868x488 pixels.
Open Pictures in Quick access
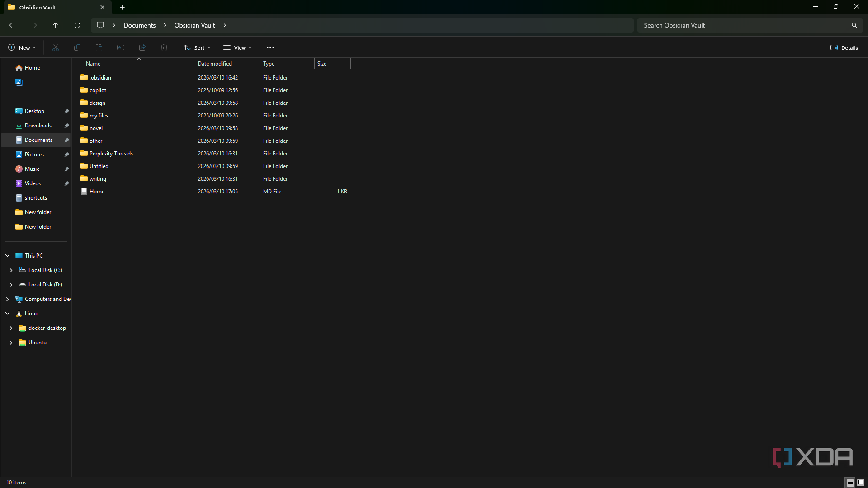point(34,155)
